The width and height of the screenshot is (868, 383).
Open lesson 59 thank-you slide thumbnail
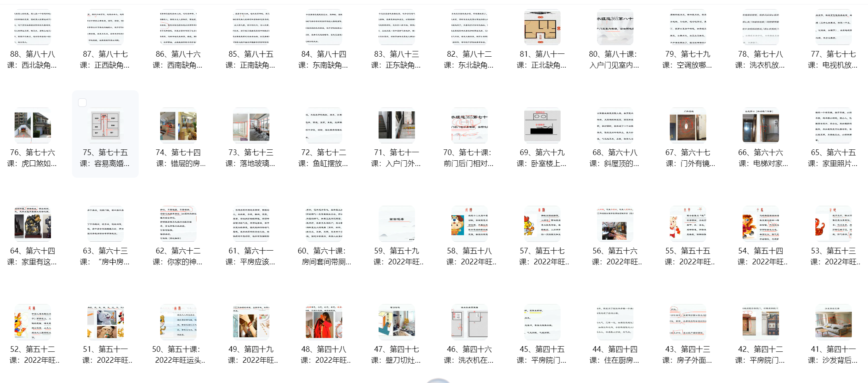(x=396, y=224)
